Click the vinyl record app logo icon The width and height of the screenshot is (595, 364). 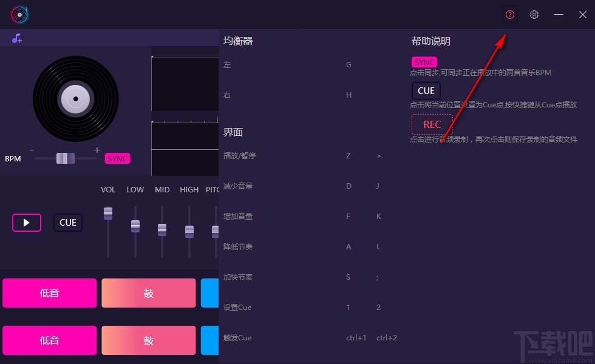click(x=19, y=14)
